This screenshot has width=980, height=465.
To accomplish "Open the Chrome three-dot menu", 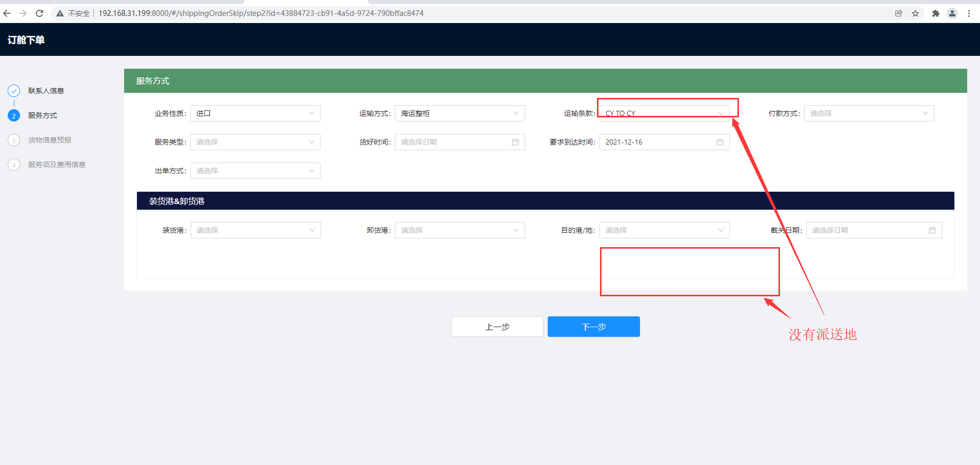I will (x=969, y=13).
